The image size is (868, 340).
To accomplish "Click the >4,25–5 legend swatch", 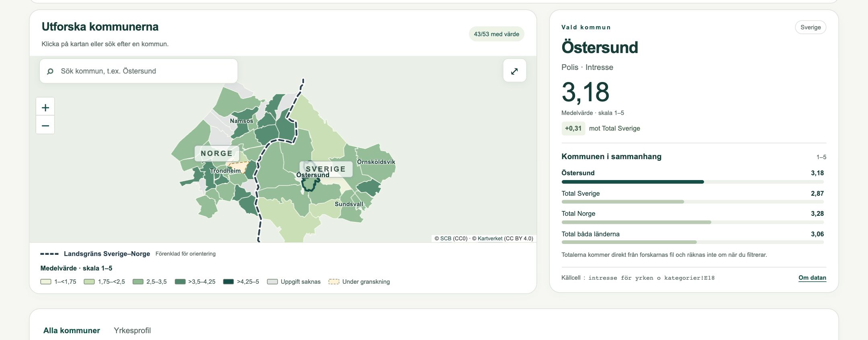I will pyautogui.click(x=228, y=282).
